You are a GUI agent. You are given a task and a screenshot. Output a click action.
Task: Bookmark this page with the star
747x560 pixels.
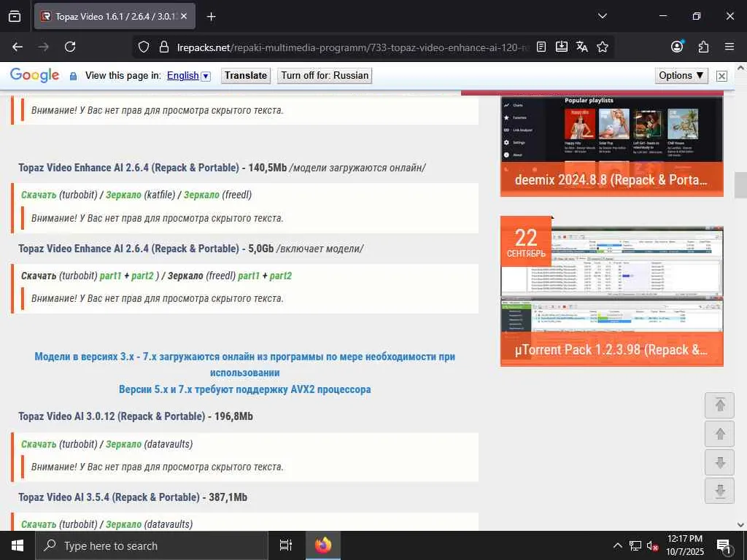point(602,47)
